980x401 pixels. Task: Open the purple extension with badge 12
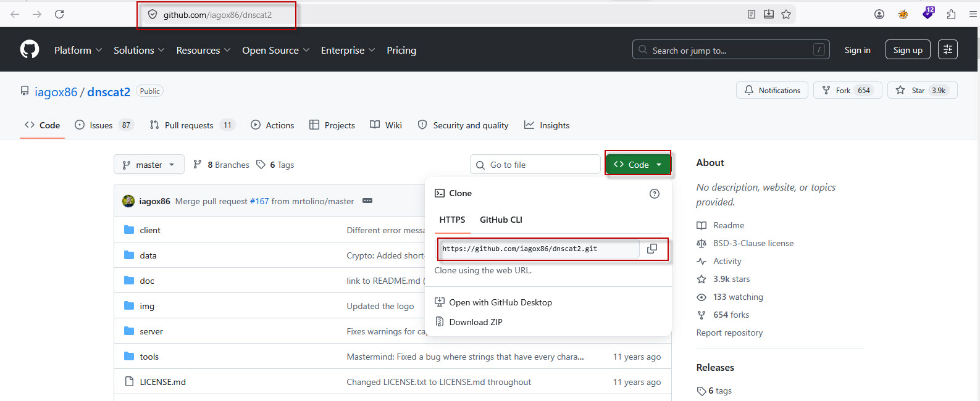coord(928,13)
